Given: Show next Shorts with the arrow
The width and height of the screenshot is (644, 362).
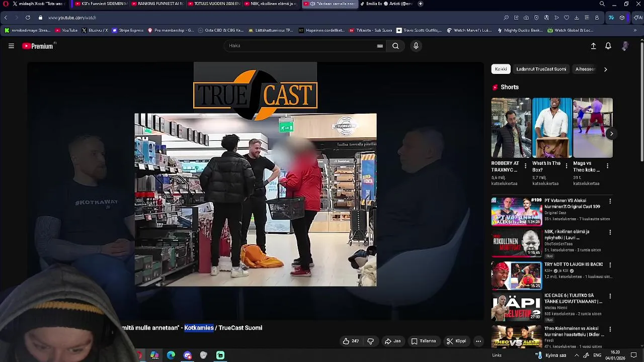Looking at the screenshot, I should [x=611, y=133].
